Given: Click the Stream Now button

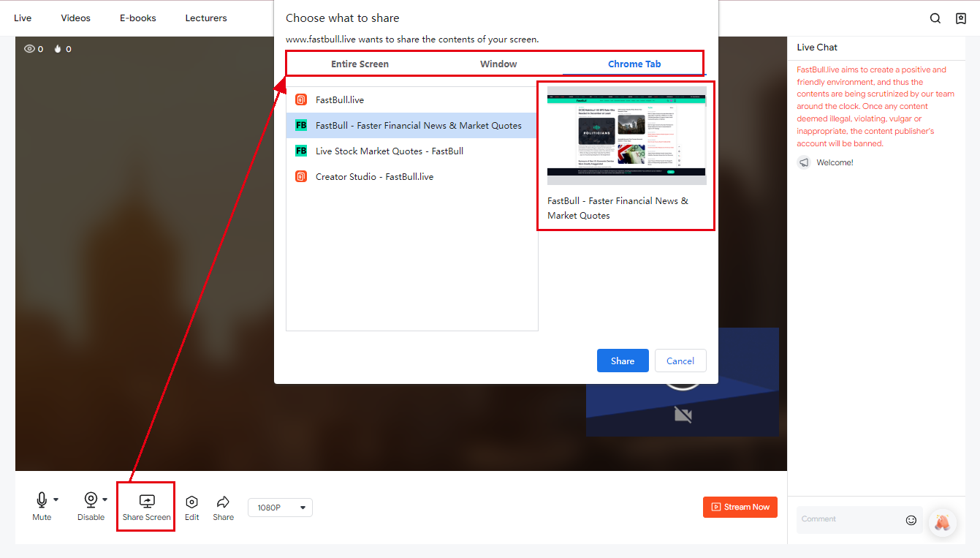Looking at the screenshot, I should pyautogui.click(x=740, y=507).
